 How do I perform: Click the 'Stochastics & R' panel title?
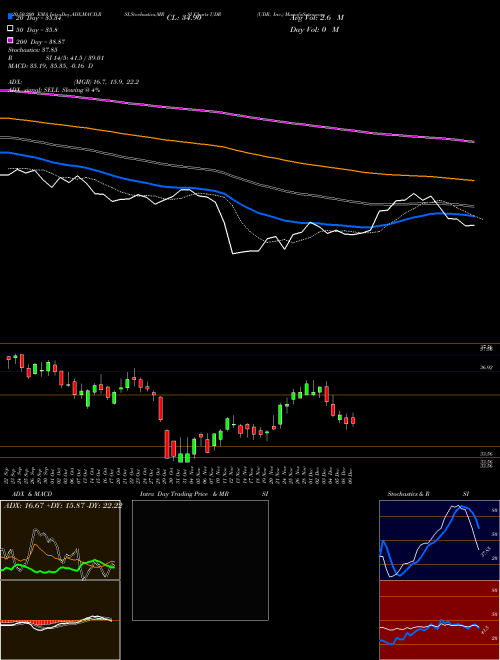pos(409,494)
